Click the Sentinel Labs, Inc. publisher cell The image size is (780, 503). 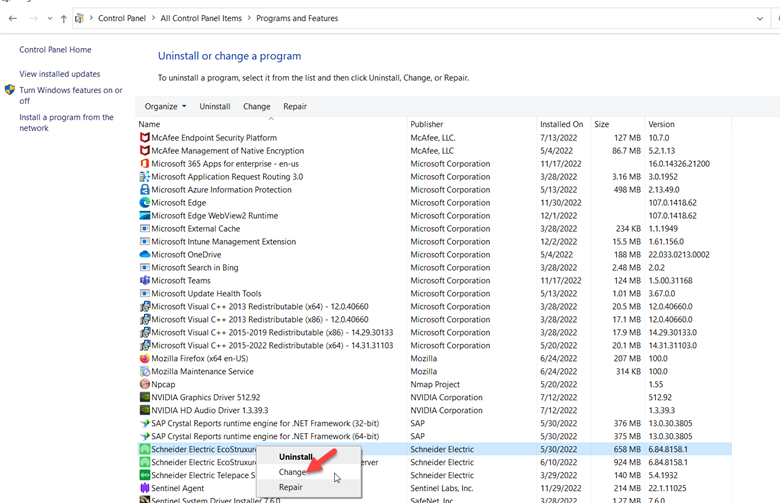(441, 488)
